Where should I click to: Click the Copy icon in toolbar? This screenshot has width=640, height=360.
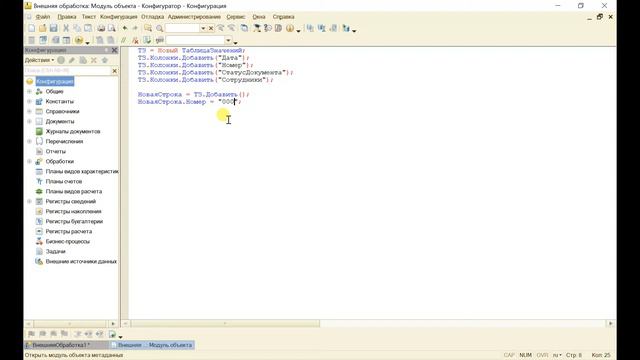tap(77, 28)
